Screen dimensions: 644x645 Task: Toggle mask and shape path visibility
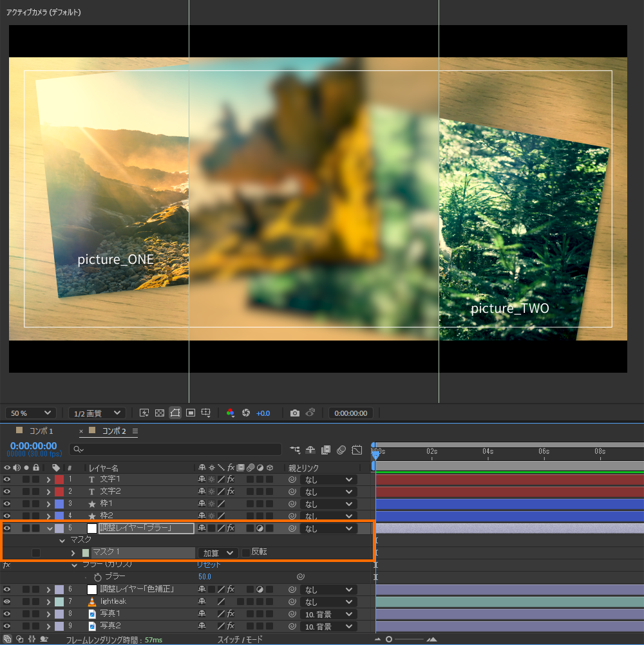click(x=175, y=413)
